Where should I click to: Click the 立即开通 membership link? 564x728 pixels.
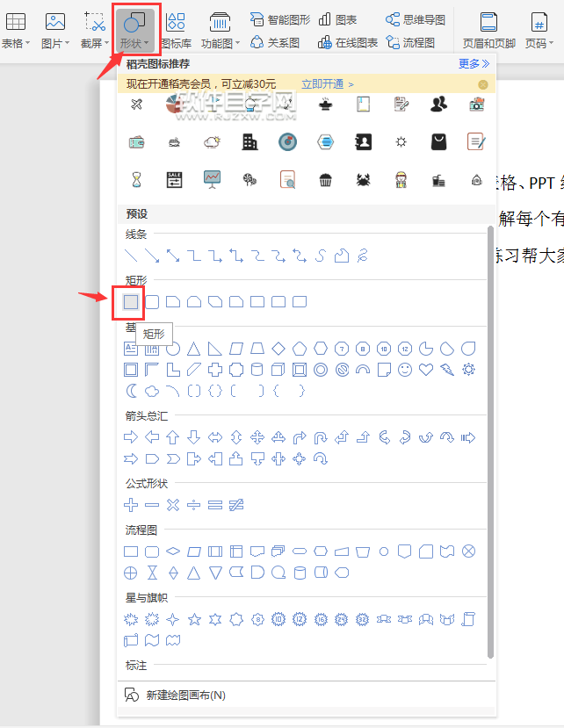click(327, 84)
